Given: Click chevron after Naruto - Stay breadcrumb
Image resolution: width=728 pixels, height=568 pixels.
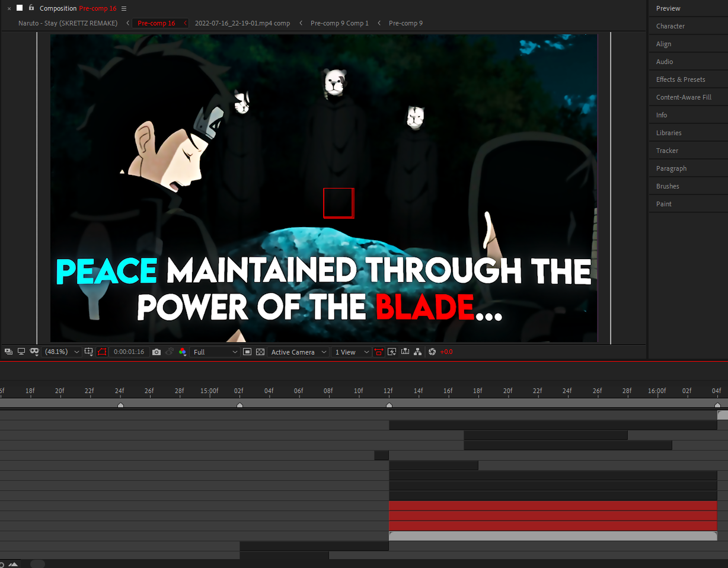Looking at the screenshot, I should click(x=127, y=23).
